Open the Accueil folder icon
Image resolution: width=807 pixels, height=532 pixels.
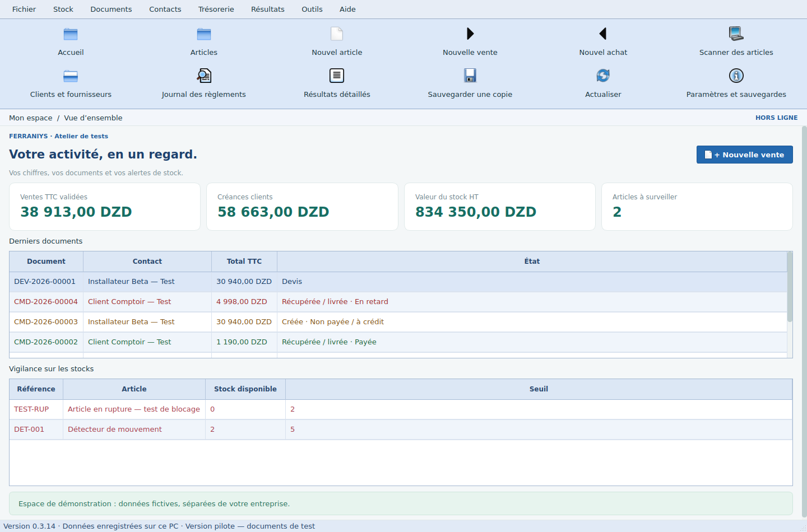(71, 34)
